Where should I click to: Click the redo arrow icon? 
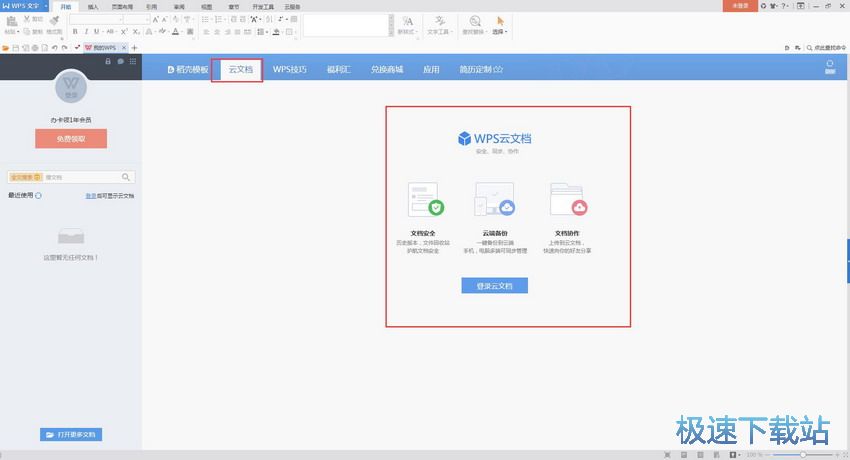coord(65,48)
